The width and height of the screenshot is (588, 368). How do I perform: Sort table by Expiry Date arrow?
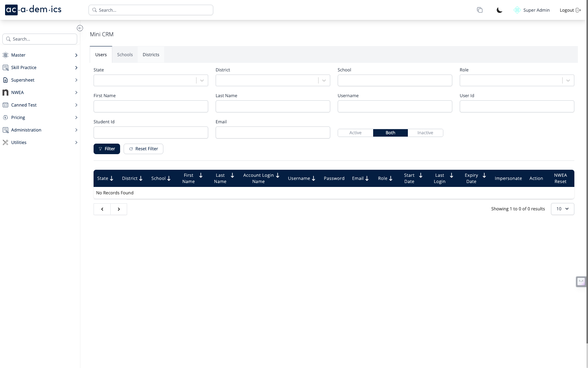[484, 176]
